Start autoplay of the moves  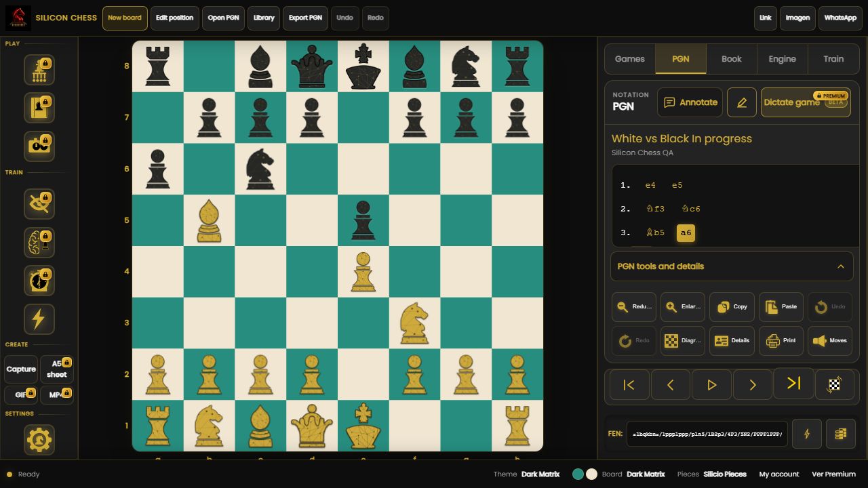coord(711,385)
